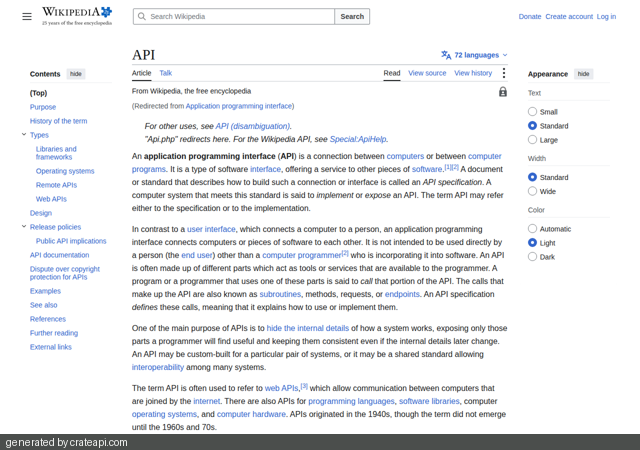Go to Purpose section
Image resolution: width=640 pixels, height=450 pixels.
tap(43, 107)
